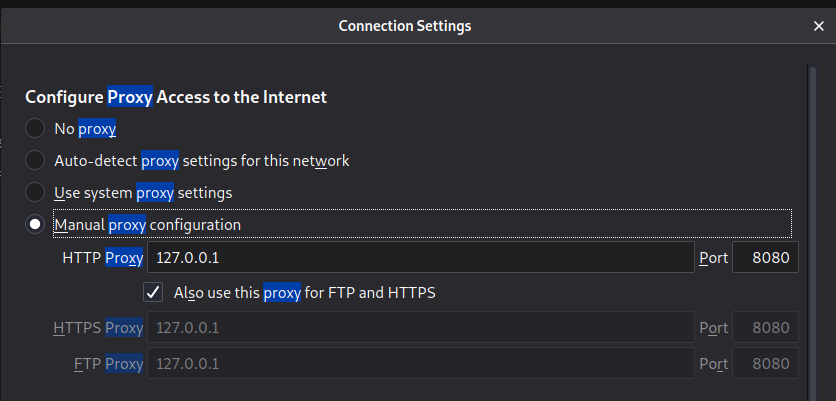Image resolution: width=836 pixels, height=401 pixels.
Task: Close the Connection Settings dialog
Action: [818, 25]
